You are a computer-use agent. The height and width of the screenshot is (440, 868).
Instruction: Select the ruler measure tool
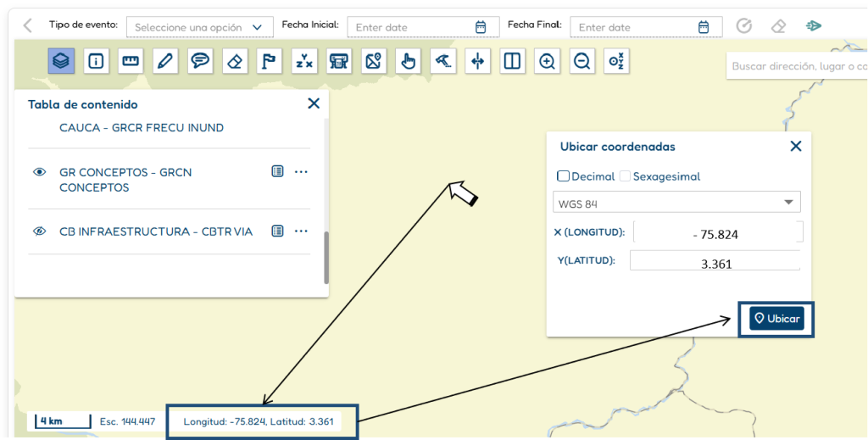131,61
